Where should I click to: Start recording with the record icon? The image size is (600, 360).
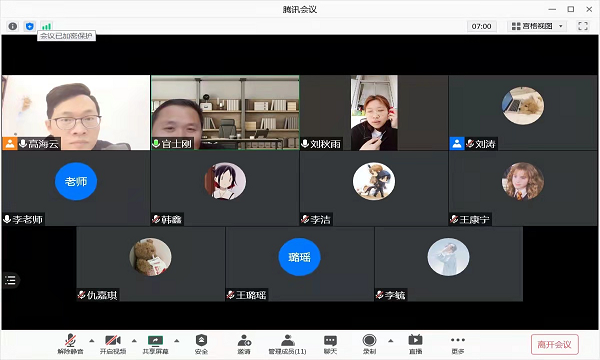pyautogui.click(x=369, y=344)
